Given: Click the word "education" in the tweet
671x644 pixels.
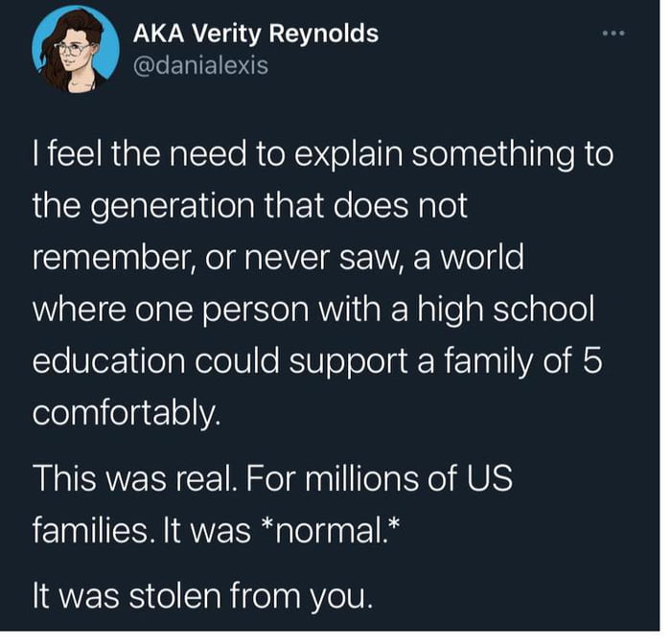Looking at the screenshot, I should coord(109,360).
